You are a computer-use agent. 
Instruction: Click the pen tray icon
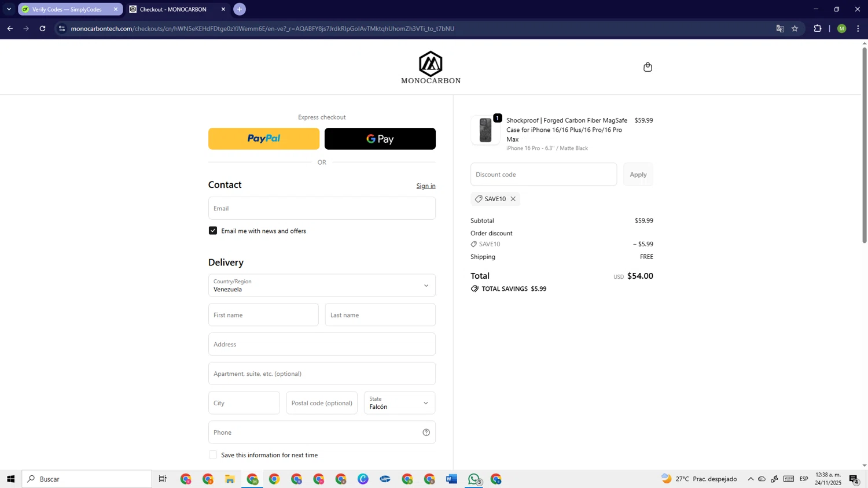tap(775, 479)
